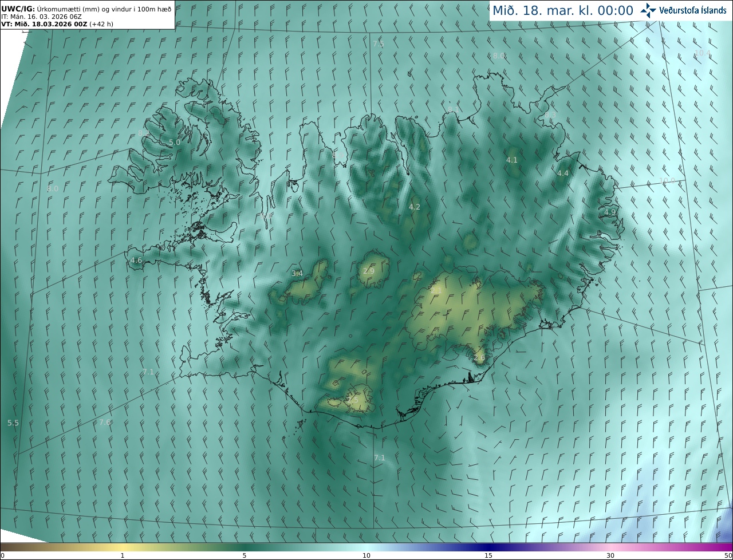Click the 10.0 value on the map
Screen dimensions: 733x560
667,181
